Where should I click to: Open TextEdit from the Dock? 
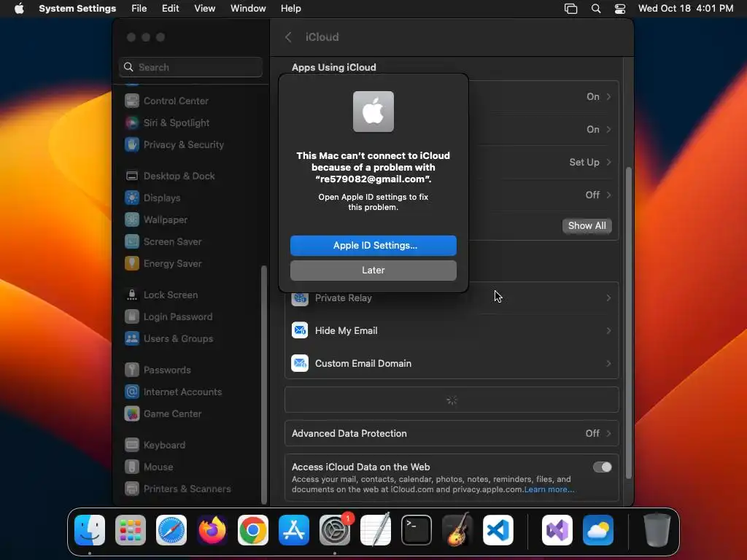click(376, 530)
